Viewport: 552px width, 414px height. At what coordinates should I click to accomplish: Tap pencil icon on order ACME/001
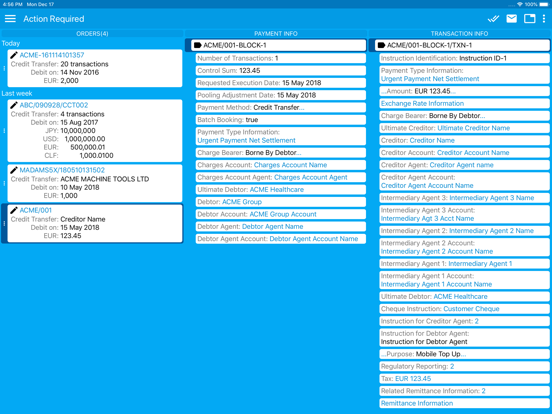[14, 210]
